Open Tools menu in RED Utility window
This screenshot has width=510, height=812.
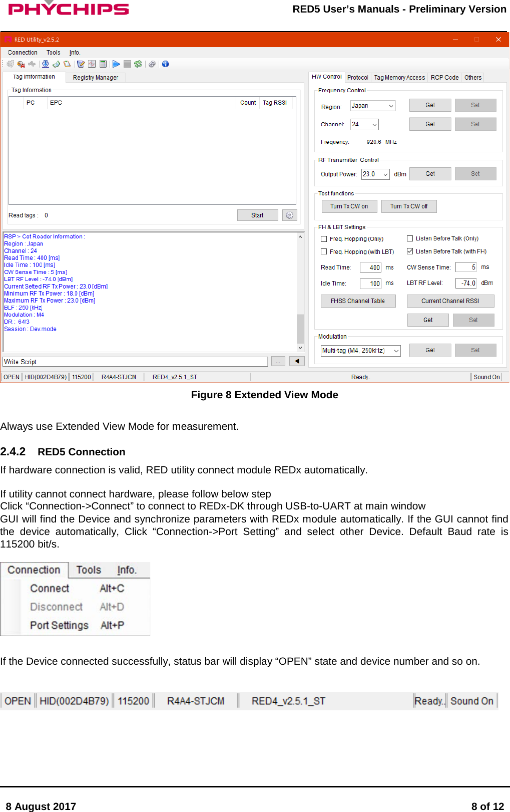54,53
